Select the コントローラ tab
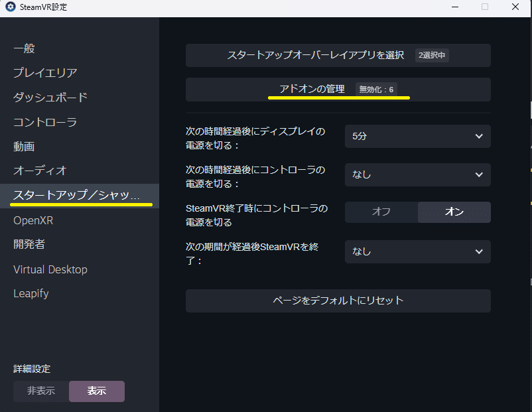The height and width of the screenshot is (412, 532). coord(45,122)
